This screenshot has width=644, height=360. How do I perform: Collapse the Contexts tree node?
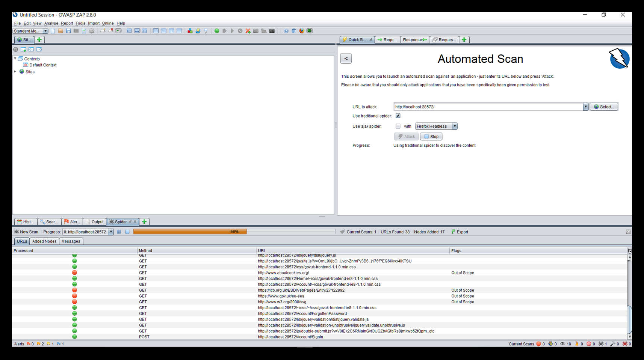(x=15, y=59)
